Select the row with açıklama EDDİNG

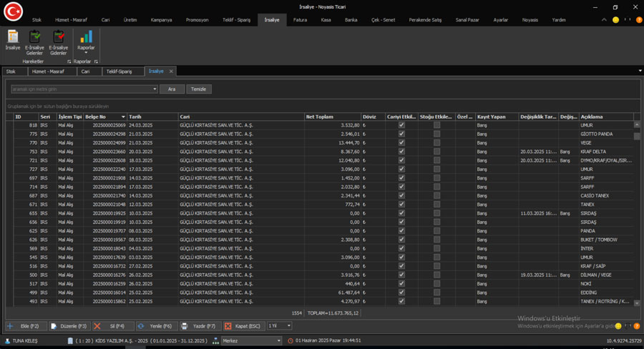tap(323, 293)
